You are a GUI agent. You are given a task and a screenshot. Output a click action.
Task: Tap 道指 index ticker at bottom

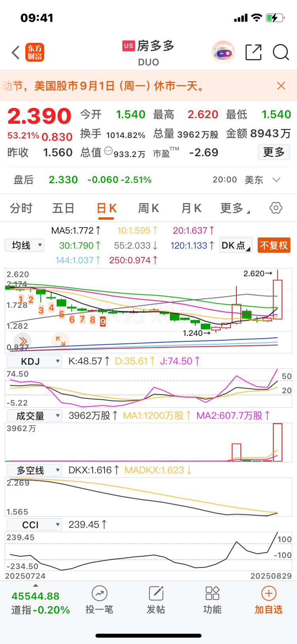click(40, 603)
